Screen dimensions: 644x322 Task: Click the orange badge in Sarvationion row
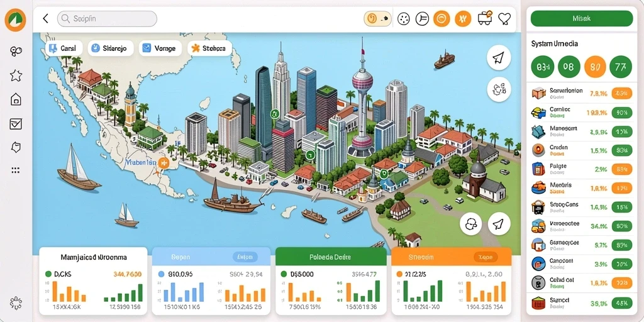point(622,94)
